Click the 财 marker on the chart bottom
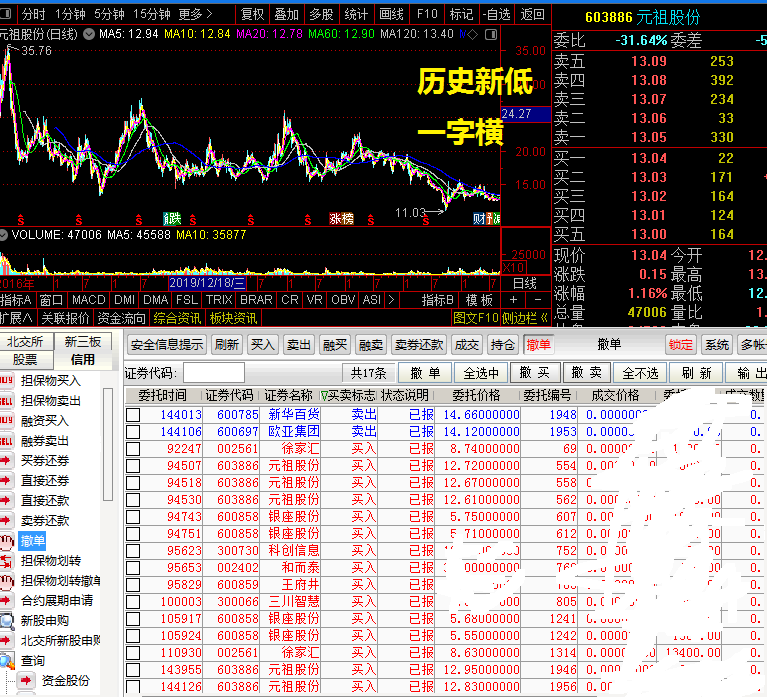The image size is (767, 697). coord(478,219)
